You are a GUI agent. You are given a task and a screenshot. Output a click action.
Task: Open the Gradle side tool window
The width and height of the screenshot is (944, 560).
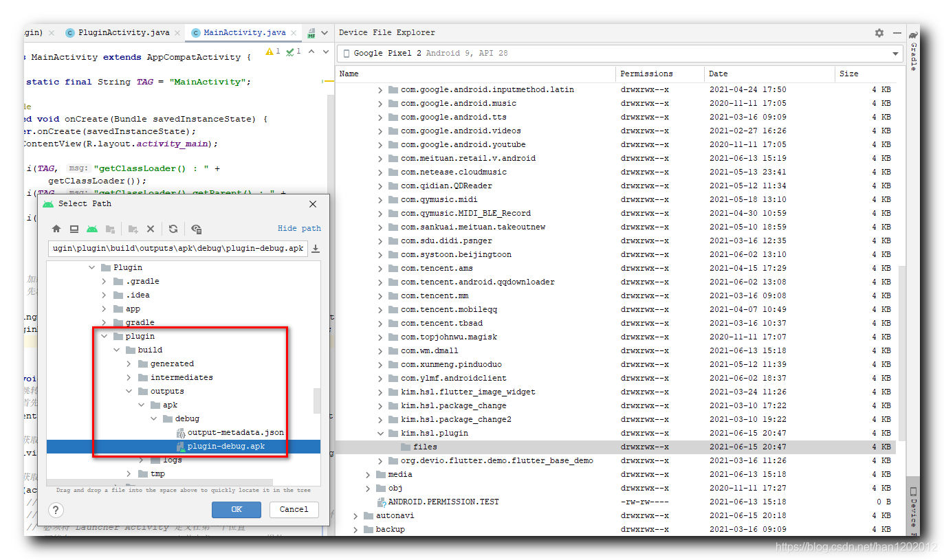pos(913,50)
